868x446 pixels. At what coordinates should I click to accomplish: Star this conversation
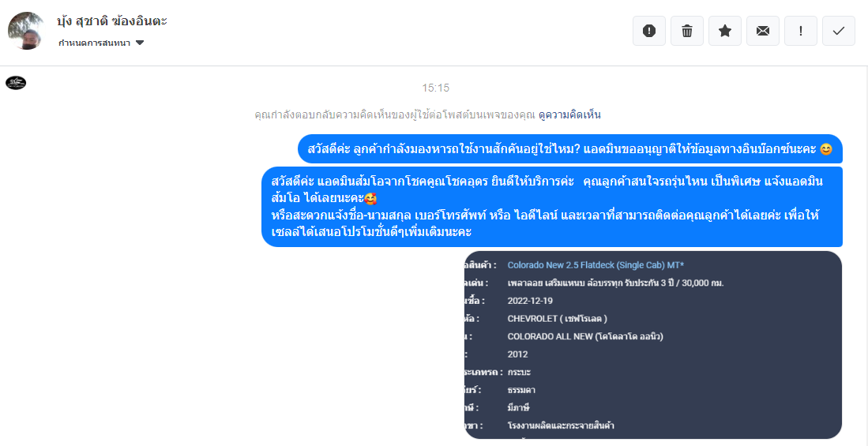[x=724, y=31]
